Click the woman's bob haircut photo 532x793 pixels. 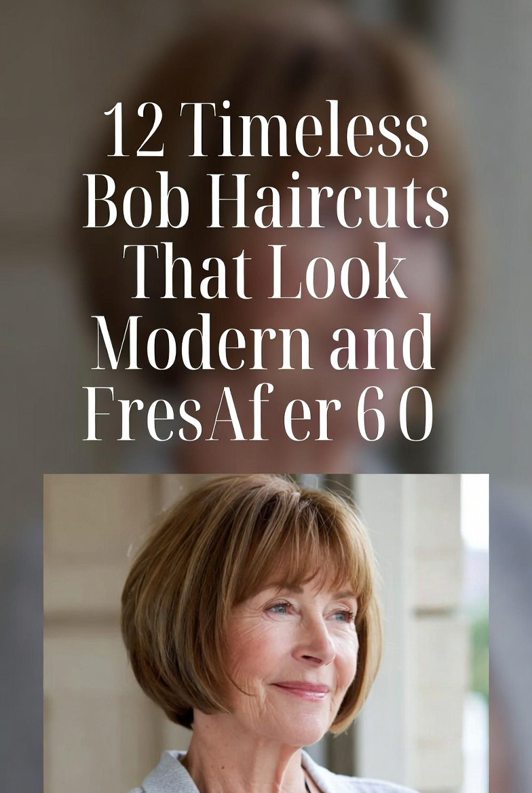click(x=266, y=633)
